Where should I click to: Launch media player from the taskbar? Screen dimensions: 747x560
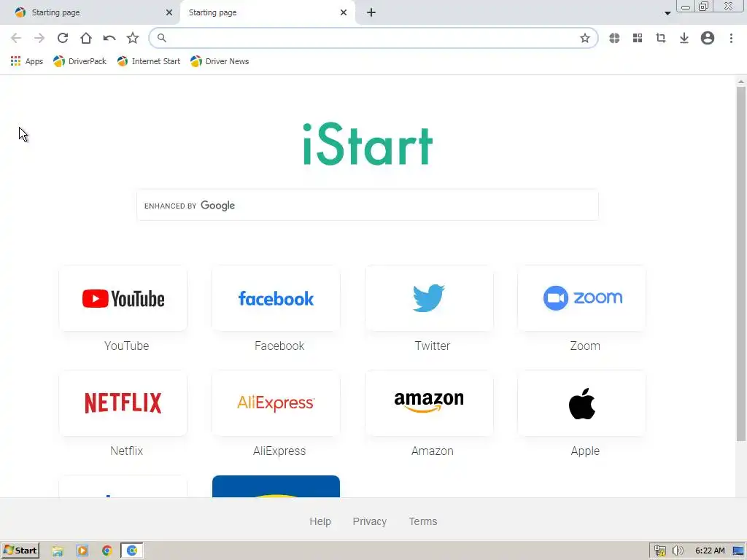tap(82, 551)
